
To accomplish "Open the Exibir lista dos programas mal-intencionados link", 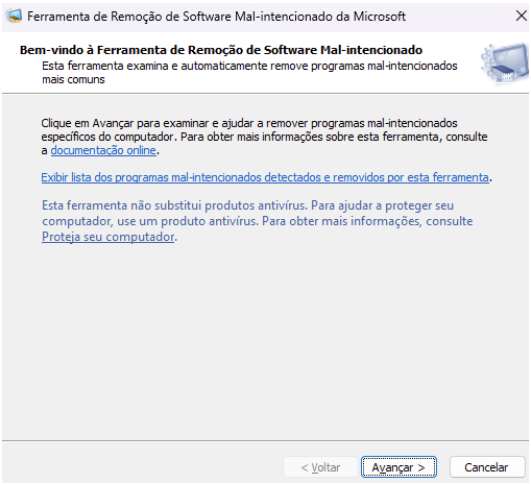I will [265, 177].
